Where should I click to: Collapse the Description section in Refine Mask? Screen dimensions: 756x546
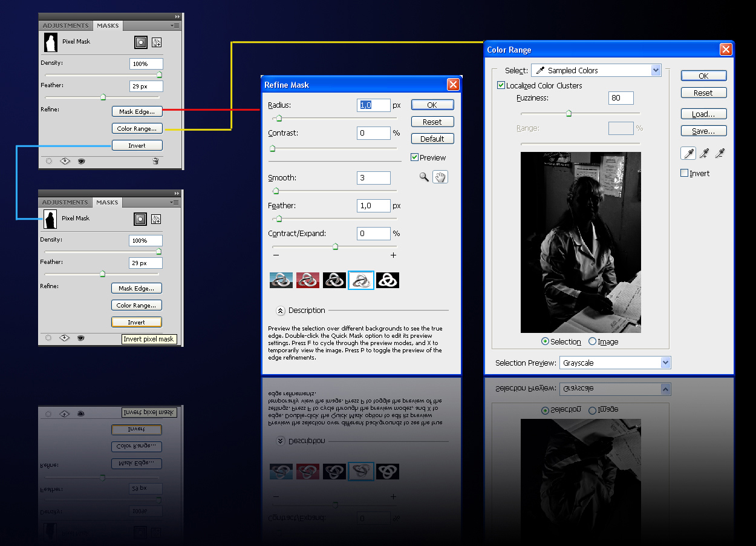pyautogui.click(x=281, y=311)
